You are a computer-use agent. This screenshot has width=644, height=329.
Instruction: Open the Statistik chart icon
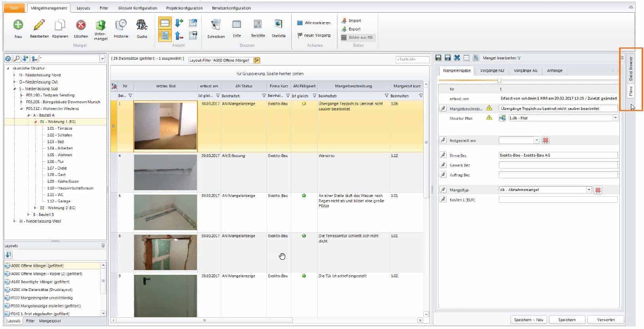click(278, 25)
